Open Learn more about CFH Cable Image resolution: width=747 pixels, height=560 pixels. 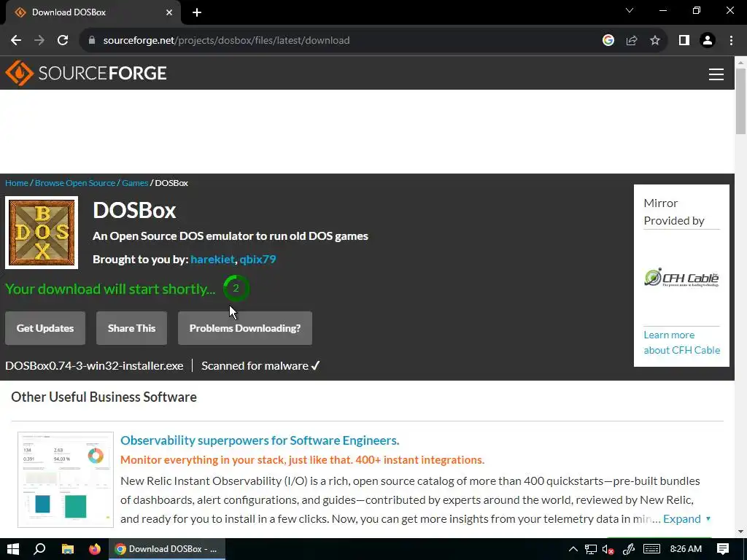click(682, 343)
